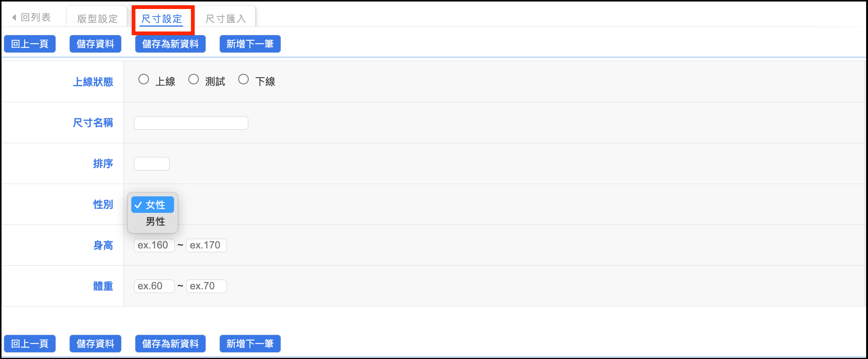Switch to the 版型設定 tab
Screen dimensions: 868x359
point(97,19)
